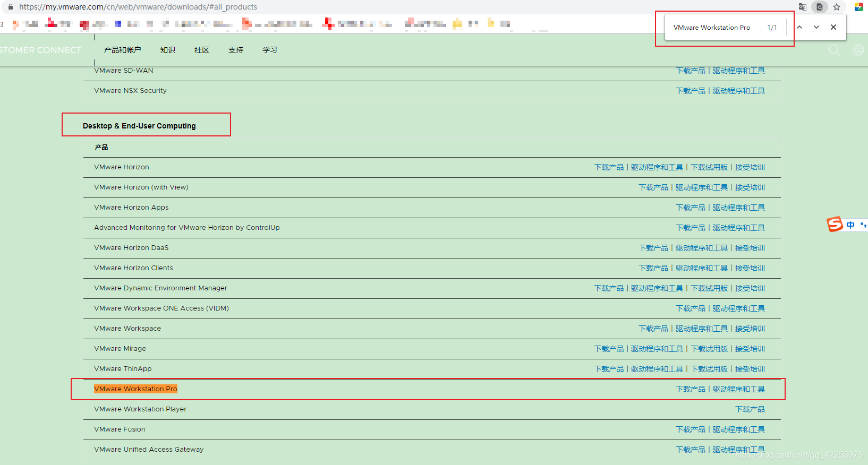Toggle the Sogou 中 Chinese input mode
868x465 pixels.
(850, 225)
